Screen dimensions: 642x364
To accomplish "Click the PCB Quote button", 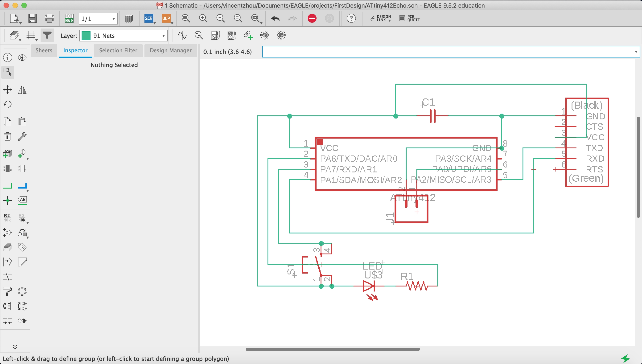I will tap(409, 18).
